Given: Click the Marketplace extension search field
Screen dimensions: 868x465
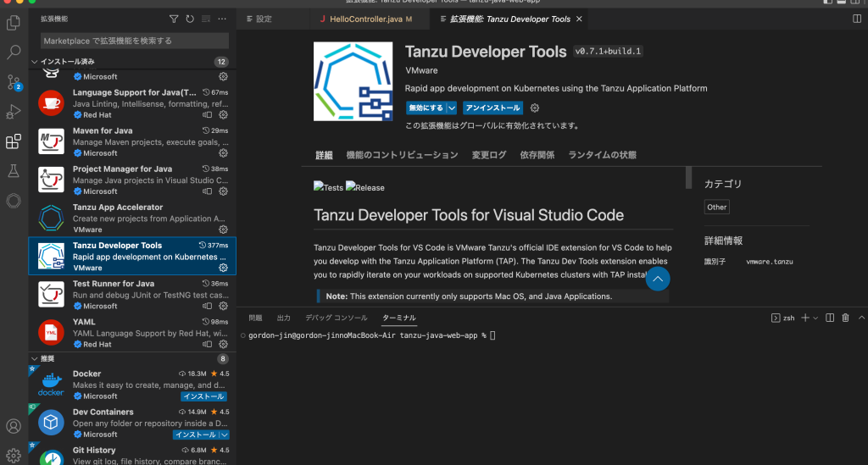Looking at the screenshot, I should pos(134,41).
